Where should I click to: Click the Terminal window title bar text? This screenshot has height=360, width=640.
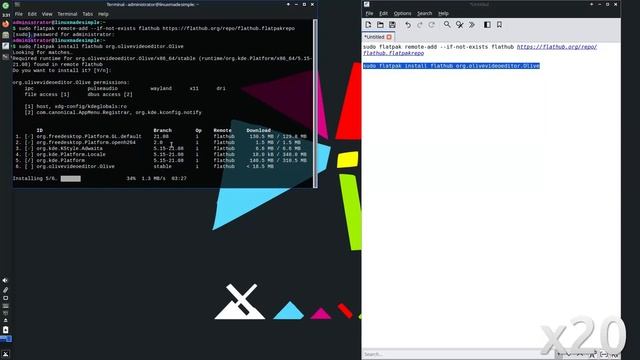153,4
